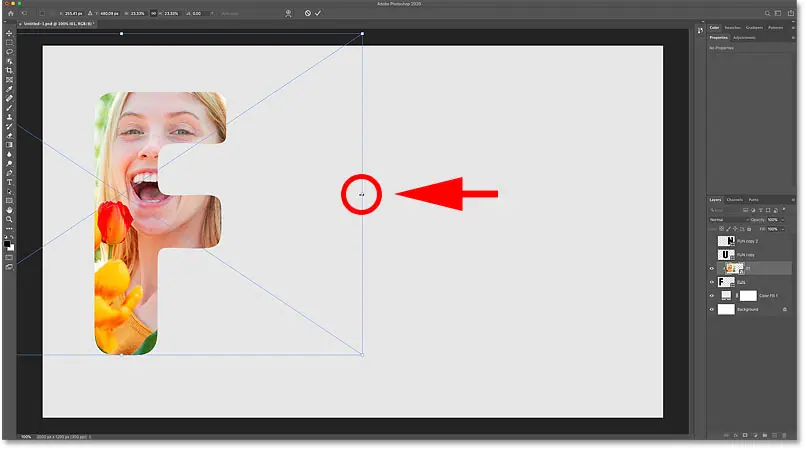Toggle visibility of Color Fill 1 layer
Image resolution: width=807 pixels, height=451 pixels.
click(712, 297)
